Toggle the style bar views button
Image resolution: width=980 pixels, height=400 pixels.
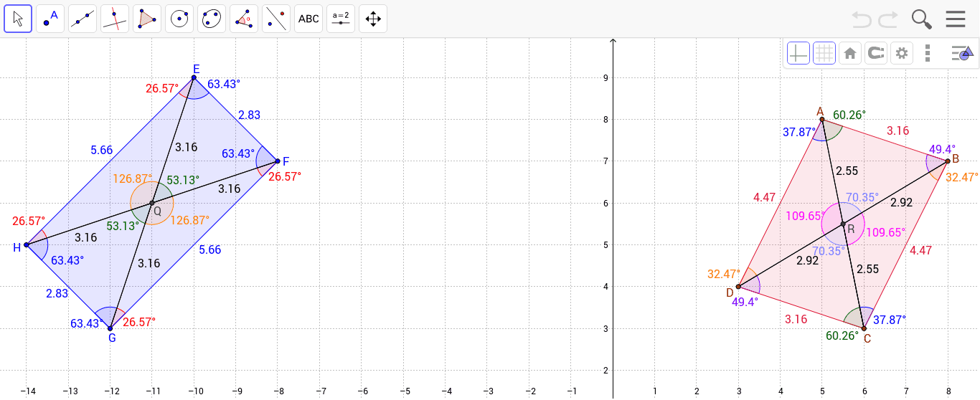pyautogui.click(x=961, y=53)
